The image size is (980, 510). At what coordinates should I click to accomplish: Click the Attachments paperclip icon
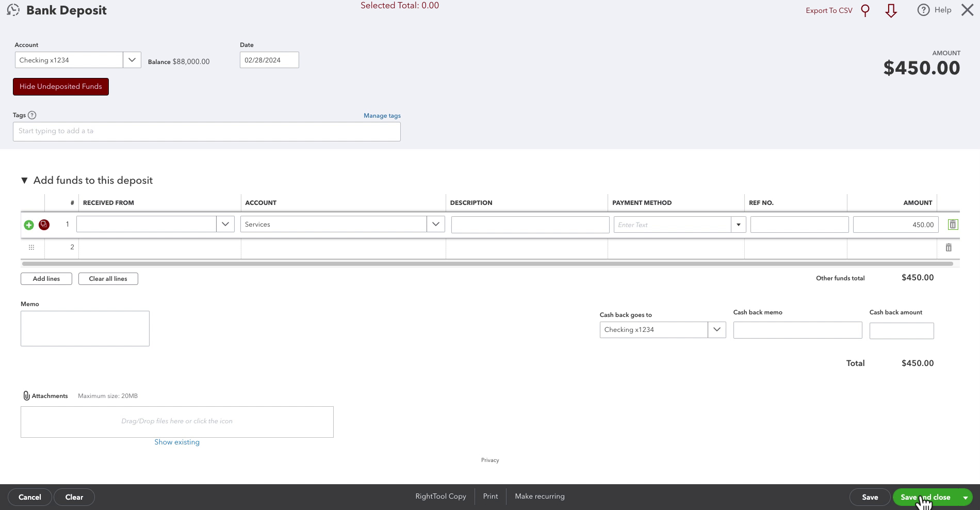(26, 396)
